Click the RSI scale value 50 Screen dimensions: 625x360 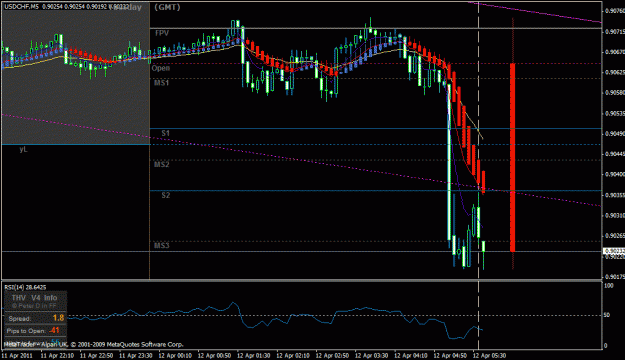coord(607,315)
